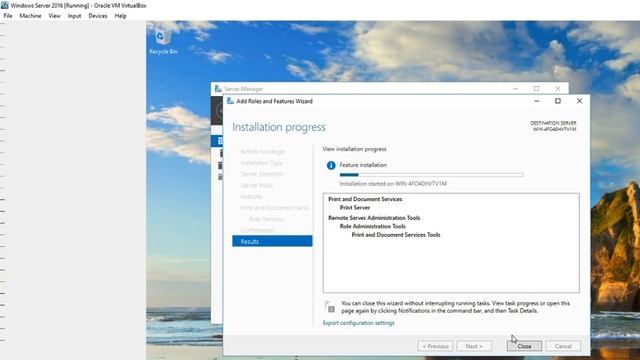The height and width of the screenshot is (360, 640).
Task: Open the Devices menu
Action: (x=98, y=16)
